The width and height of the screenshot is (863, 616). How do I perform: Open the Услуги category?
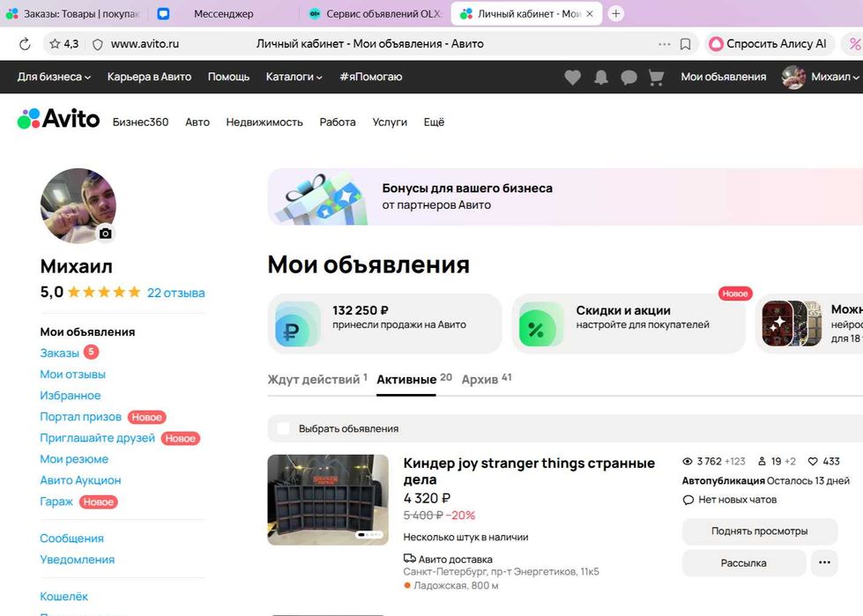(390, 122)
